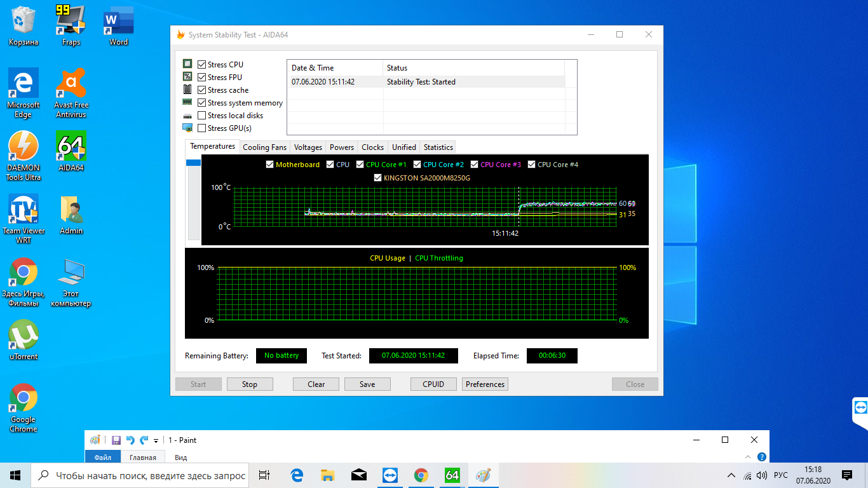868x488 pixels.
Task: Select the Microsoft Edge desktop icon
Action: (24, 93)
